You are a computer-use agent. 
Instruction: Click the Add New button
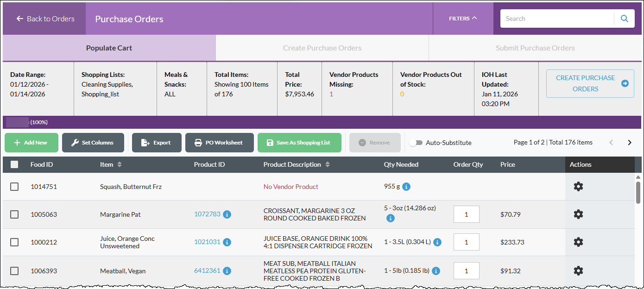(32, 143)
